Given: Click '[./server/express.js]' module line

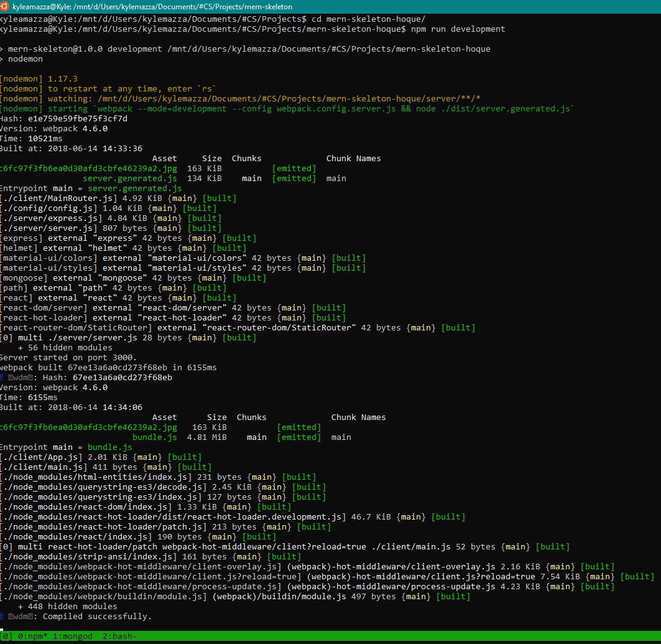Looking at the screenshot, I should [x=111, y=218].
